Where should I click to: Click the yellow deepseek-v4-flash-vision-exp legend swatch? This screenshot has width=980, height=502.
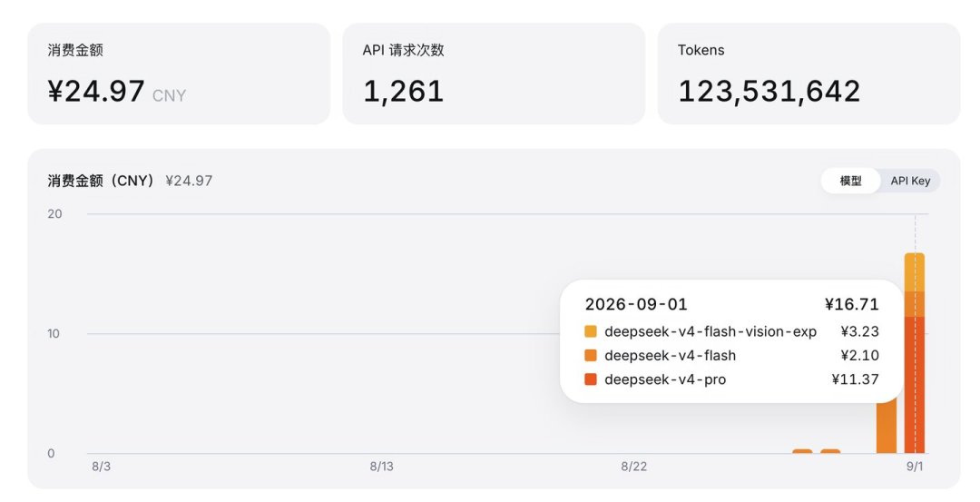click(590, 331)
